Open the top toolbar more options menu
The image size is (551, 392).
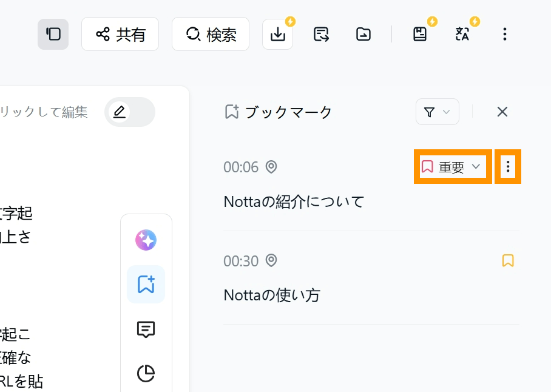tap(505, 34)
